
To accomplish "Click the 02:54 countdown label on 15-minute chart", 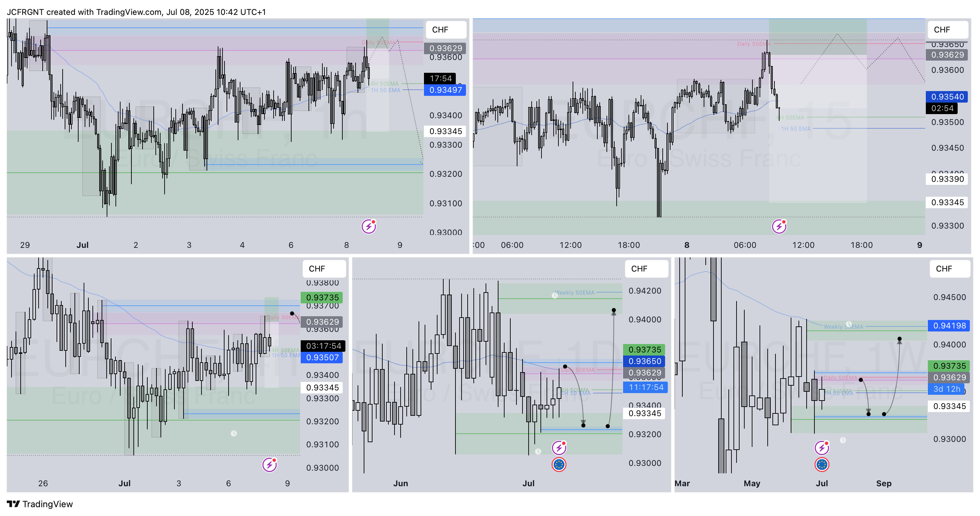I will pyautogui.click(x=942, y=108).
